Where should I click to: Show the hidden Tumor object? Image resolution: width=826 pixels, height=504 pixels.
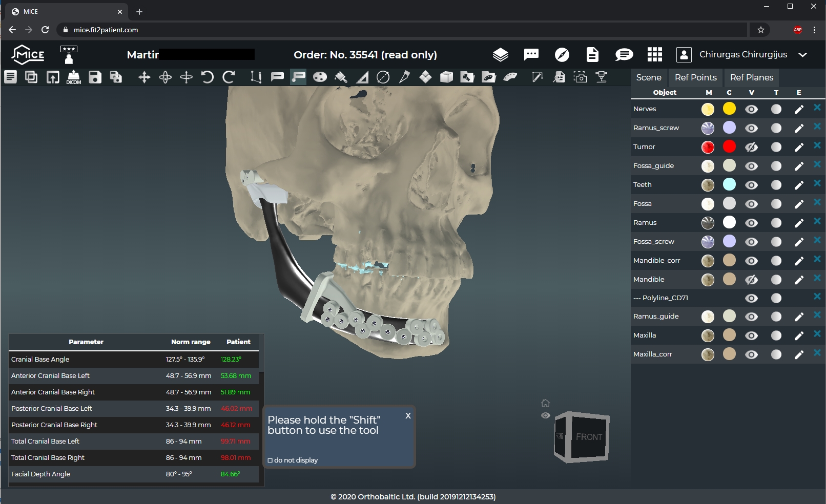751,147
